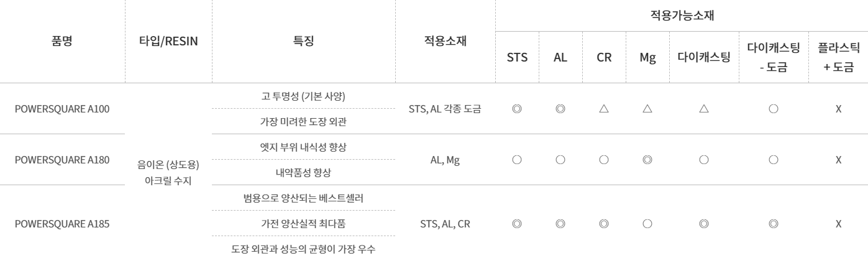Click the X 플라스틱+도금 mark for POWERSQUARE A185
Image resolution: width=868 pixels, height=261 pixels.
(838, 224)
